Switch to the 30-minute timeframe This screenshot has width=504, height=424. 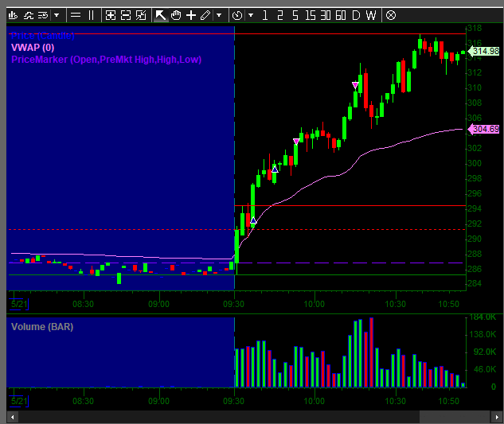coord(326,15)
